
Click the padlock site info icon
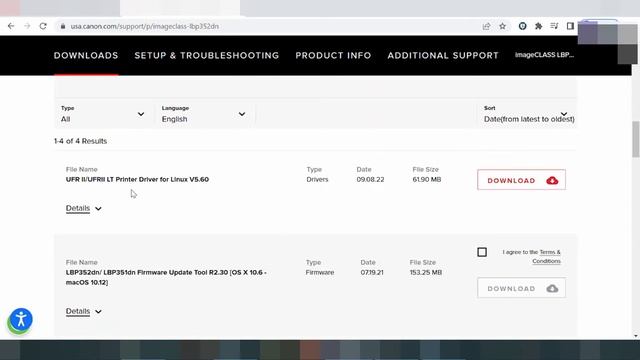click(62, 26)
